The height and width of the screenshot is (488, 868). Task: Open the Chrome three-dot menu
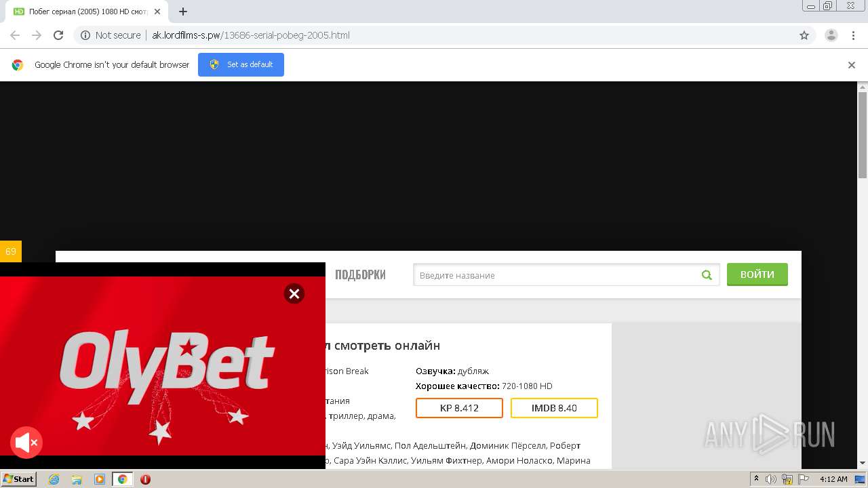click(853, 35)
